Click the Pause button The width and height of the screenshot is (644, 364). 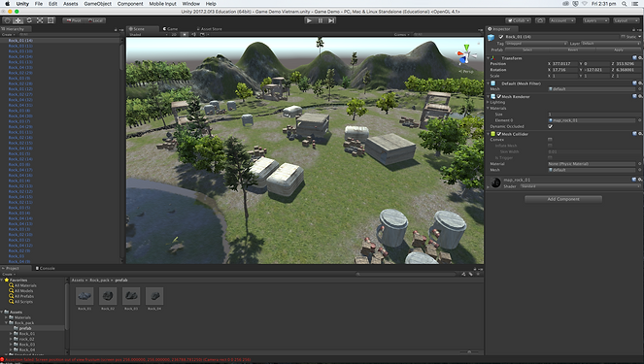tap(321, 20)
